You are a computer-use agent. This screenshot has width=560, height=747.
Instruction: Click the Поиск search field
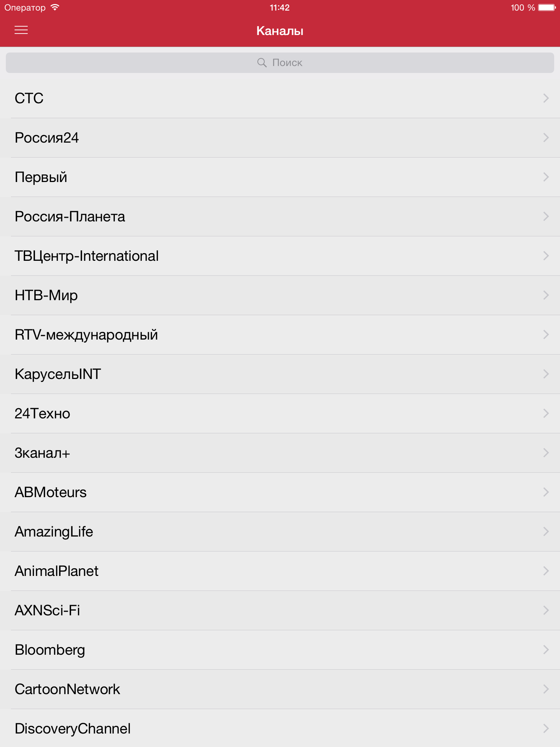point(280,63)
